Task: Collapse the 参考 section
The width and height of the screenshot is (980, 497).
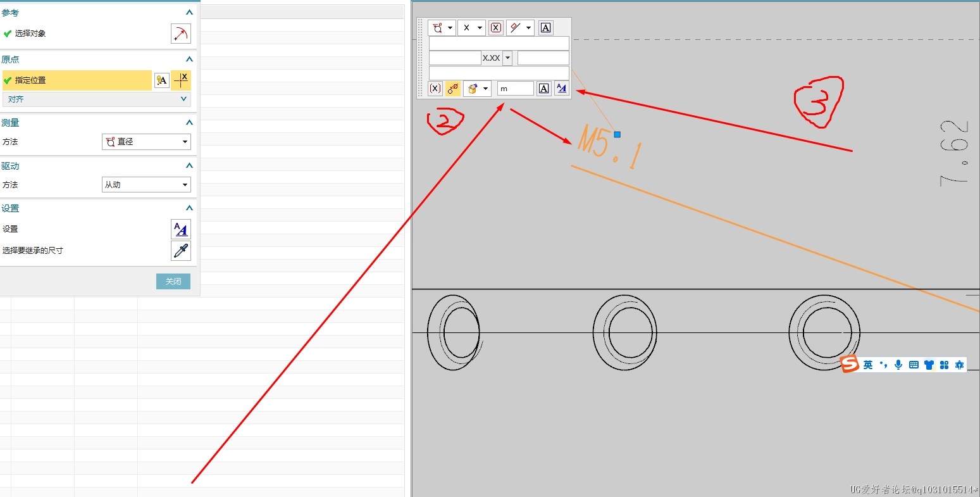Action: pyautogui.click(x=189, y=13)
